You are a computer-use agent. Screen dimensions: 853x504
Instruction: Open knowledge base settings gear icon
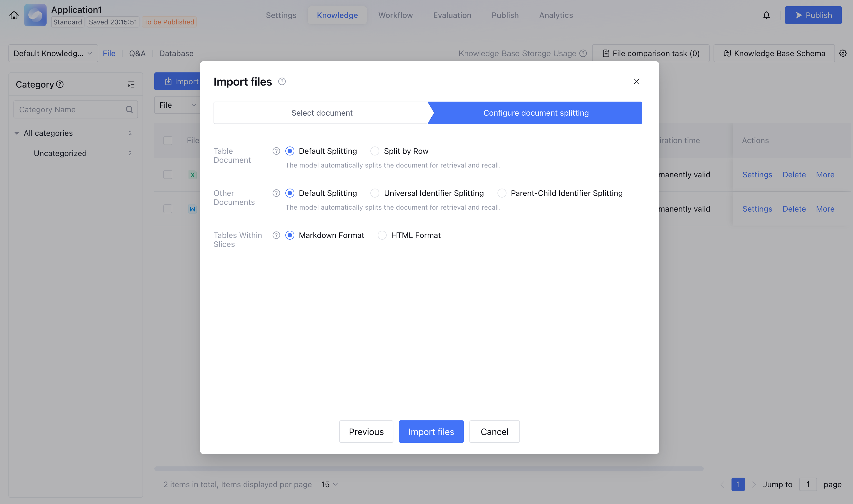point(843,53)
